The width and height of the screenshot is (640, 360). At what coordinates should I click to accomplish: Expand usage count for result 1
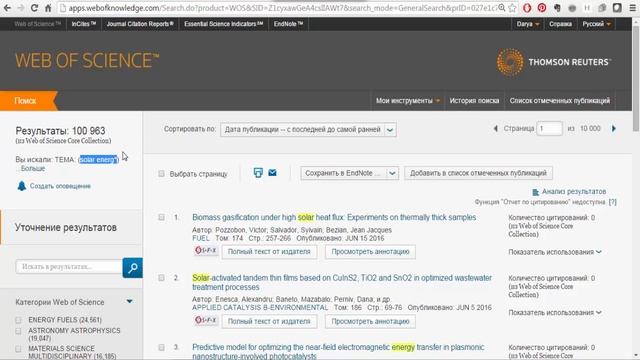pyautogui.click(x=555, y=252)
